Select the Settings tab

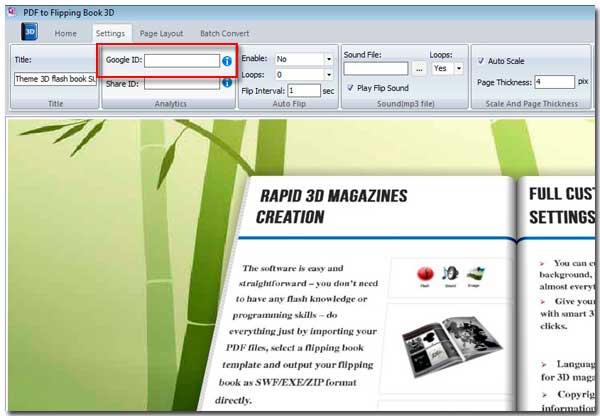tap(111, 34)
